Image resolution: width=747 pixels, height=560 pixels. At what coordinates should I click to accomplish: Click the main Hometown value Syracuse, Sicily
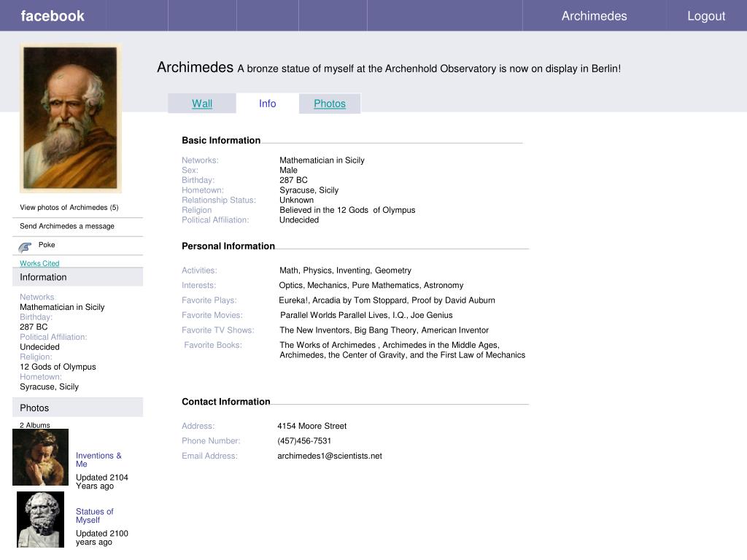[309, 190]
